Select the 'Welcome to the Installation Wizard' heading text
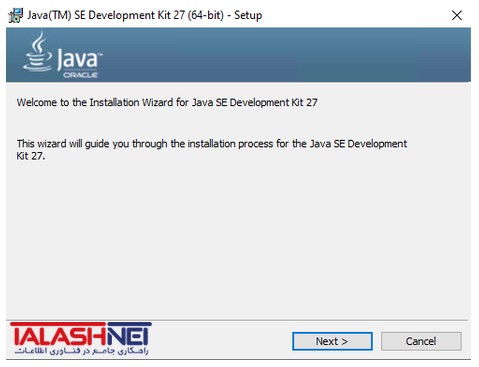The image size is (479, 367). 167,102
